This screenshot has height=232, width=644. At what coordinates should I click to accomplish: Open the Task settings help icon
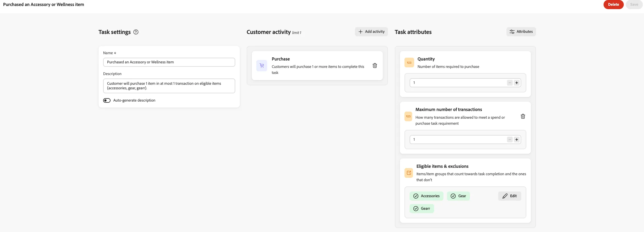(x=136, y=32)
